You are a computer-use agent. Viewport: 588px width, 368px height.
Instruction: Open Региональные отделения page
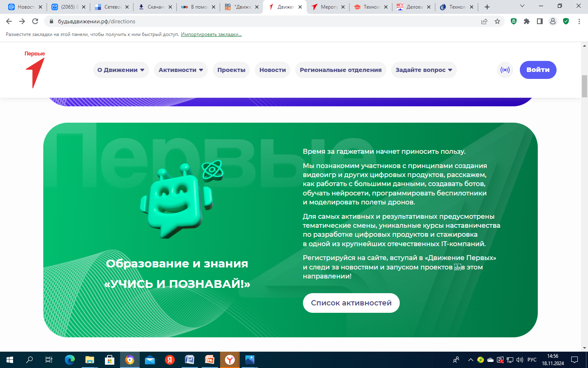pos(341,70)
